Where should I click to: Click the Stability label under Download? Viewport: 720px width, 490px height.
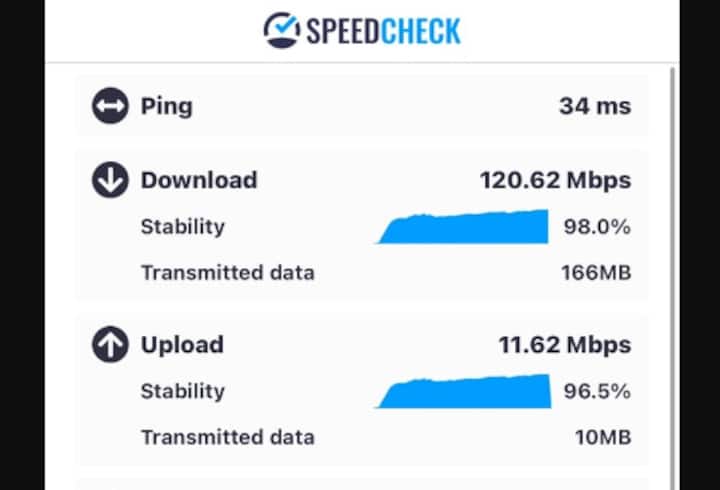[x=183, y=227]
